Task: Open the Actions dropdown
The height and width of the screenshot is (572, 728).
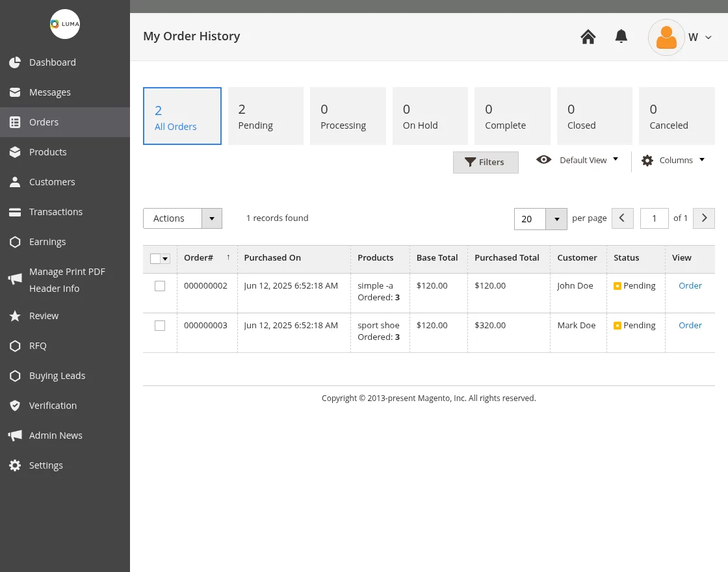Action: click(x=182, y=218)
